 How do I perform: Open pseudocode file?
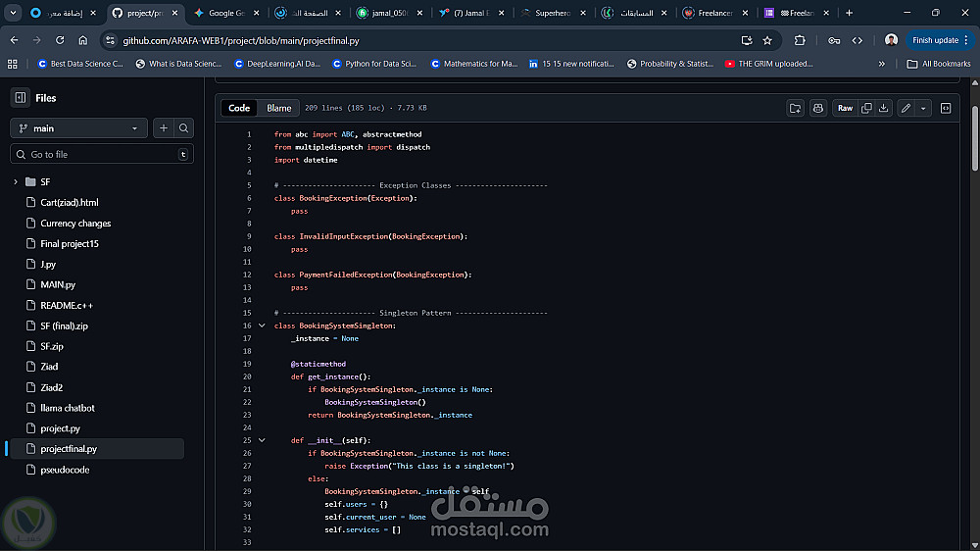tap(65, 470)
